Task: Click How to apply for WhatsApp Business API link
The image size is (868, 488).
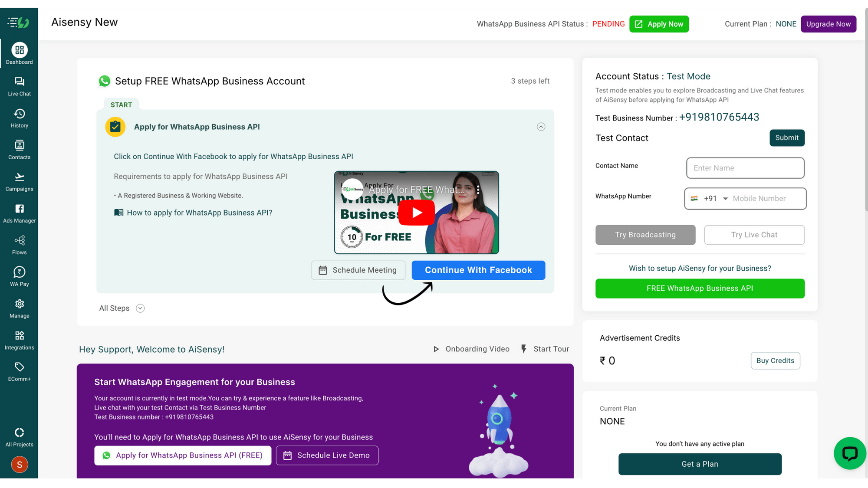Action: pos(199,213)
